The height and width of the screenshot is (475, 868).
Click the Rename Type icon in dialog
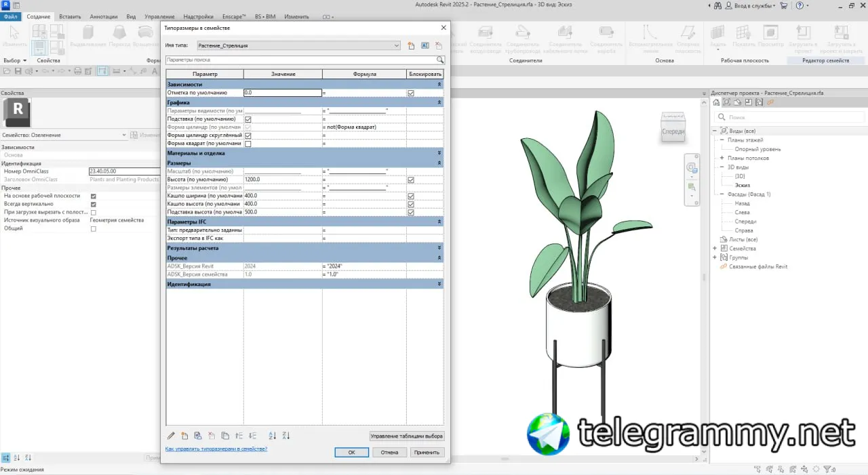425,46
